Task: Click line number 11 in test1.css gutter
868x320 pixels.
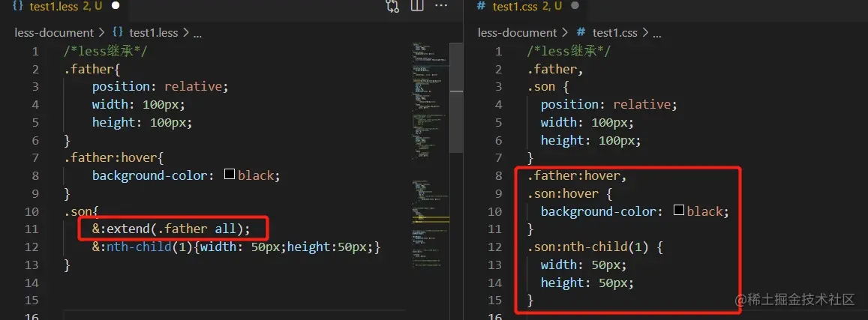Action: click(495, 229)
